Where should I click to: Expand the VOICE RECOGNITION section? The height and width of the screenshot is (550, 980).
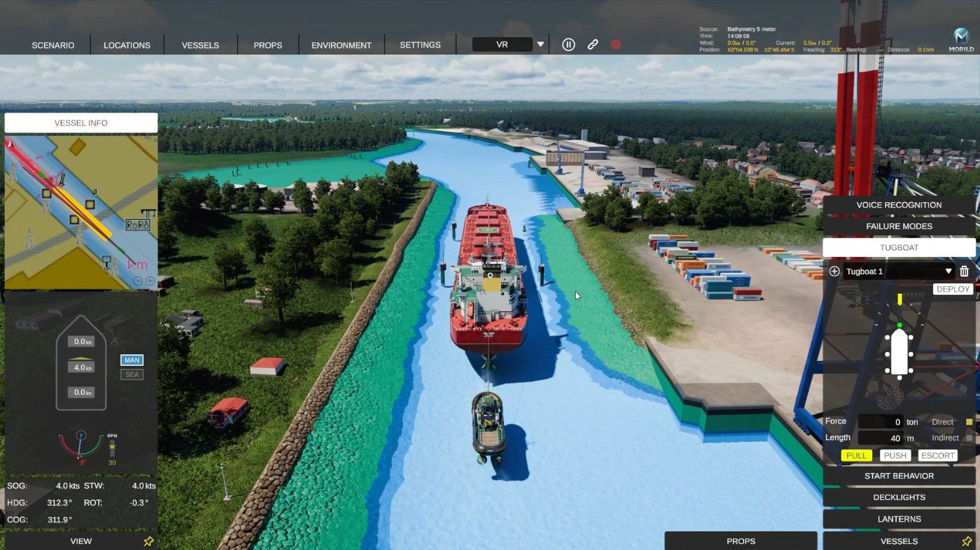pyautogui.click(x=899, y=205)
